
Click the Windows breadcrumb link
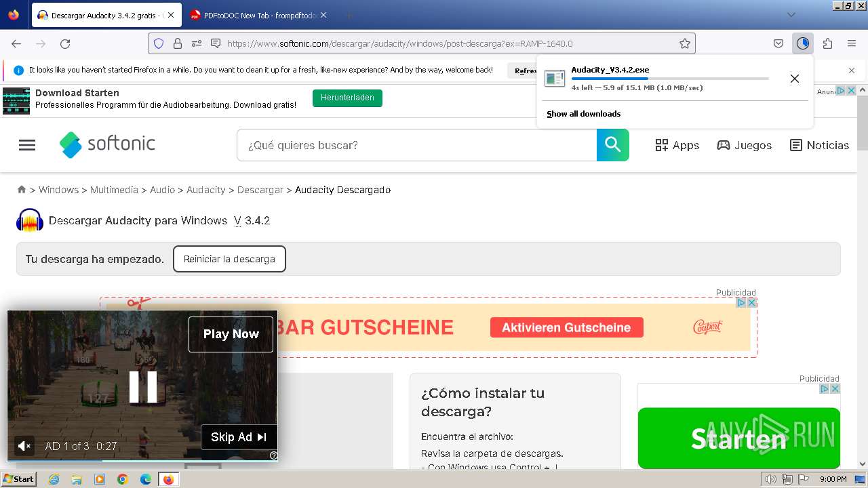[x=58, y=190]
